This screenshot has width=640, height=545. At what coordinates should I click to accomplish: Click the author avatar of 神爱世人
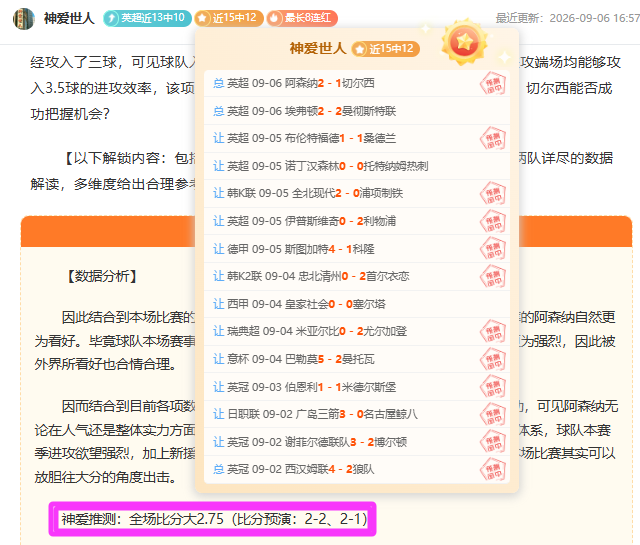(x=24, y=19)
